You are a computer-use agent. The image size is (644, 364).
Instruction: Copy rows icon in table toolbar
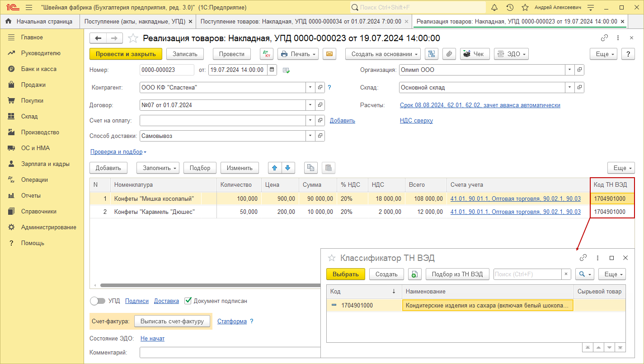pyautogui.click(x=310, y=168)
